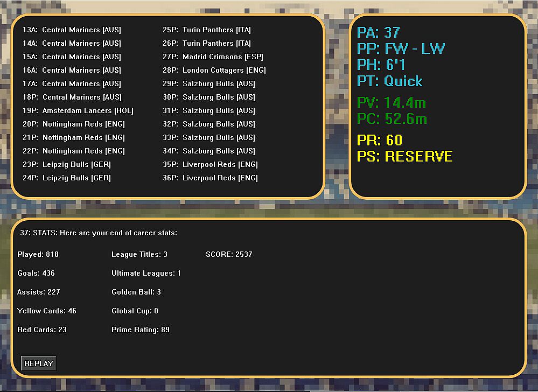Click the SCORE: 2537 text
This screenshot has width=538, height=392.
[x=229, y=254]
